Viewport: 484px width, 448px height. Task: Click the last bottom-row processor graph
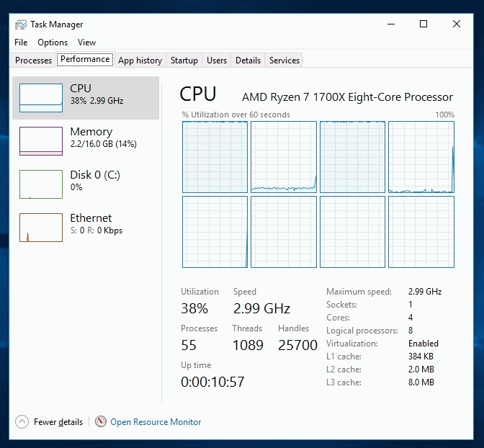421,232
